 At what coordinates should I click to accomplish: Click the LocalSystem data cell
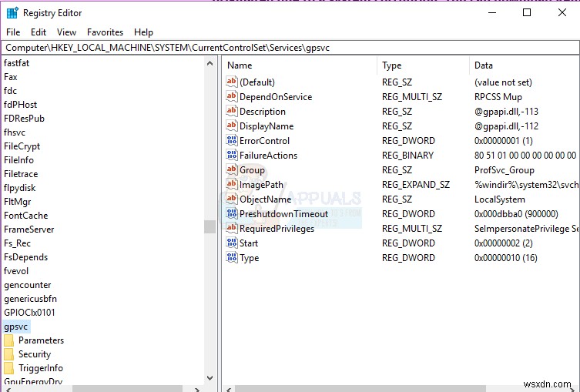(500, 199)
